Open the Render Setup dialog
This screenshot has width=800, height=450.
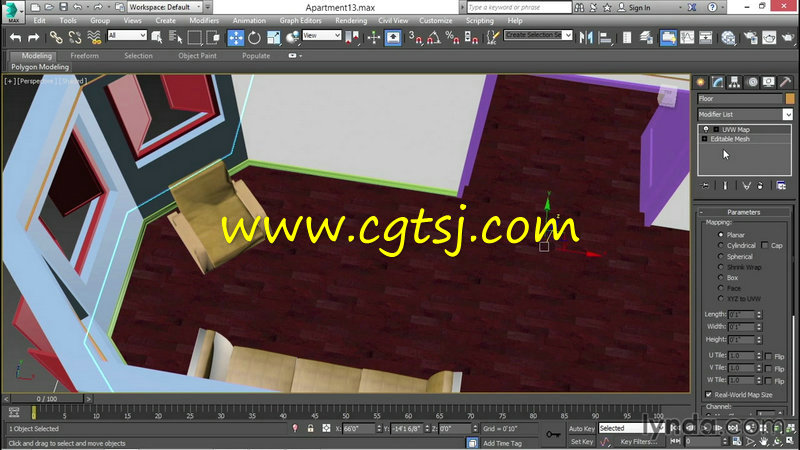coord(751,37)
